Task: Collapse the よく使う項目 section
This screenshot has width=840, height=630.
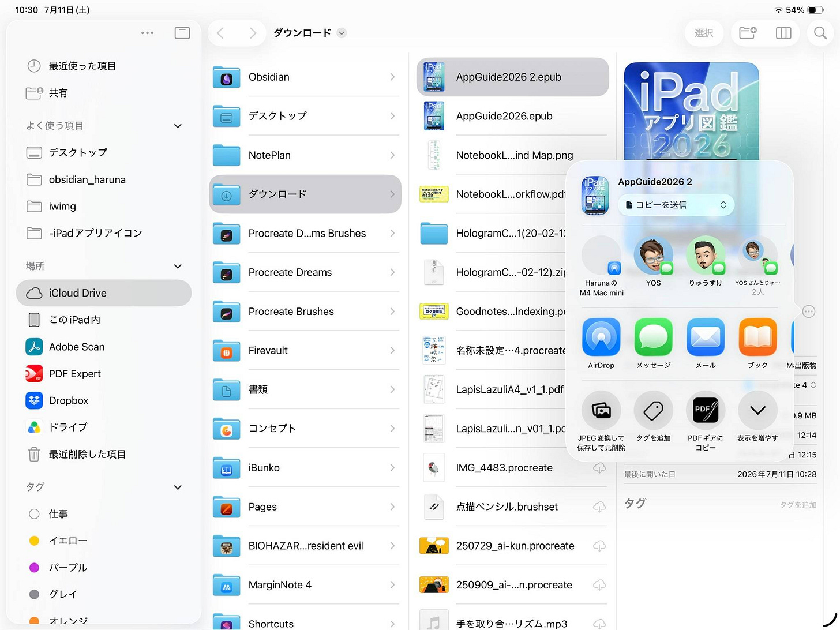Action: click(178, 126)
